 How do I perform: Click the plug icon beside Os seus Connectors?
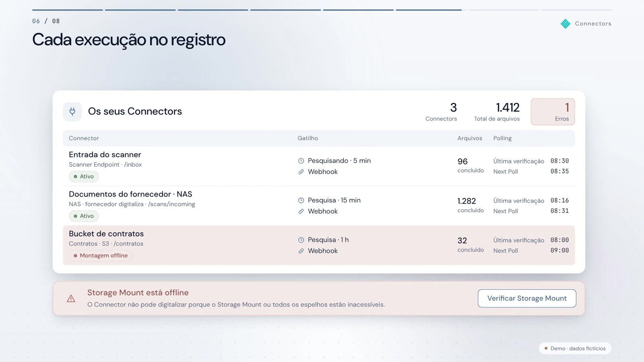click(72, 111)
